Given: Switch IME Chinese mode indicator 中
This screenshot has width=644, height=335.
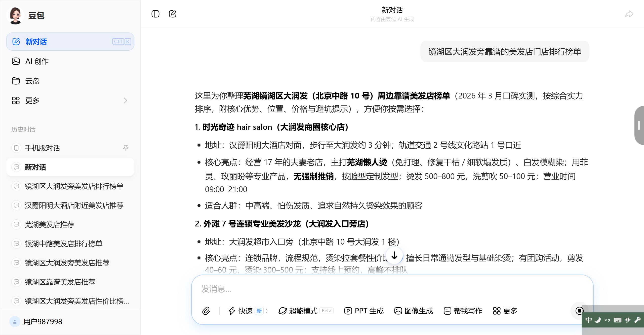Looking at the screenshot, I should pos(589,320).
